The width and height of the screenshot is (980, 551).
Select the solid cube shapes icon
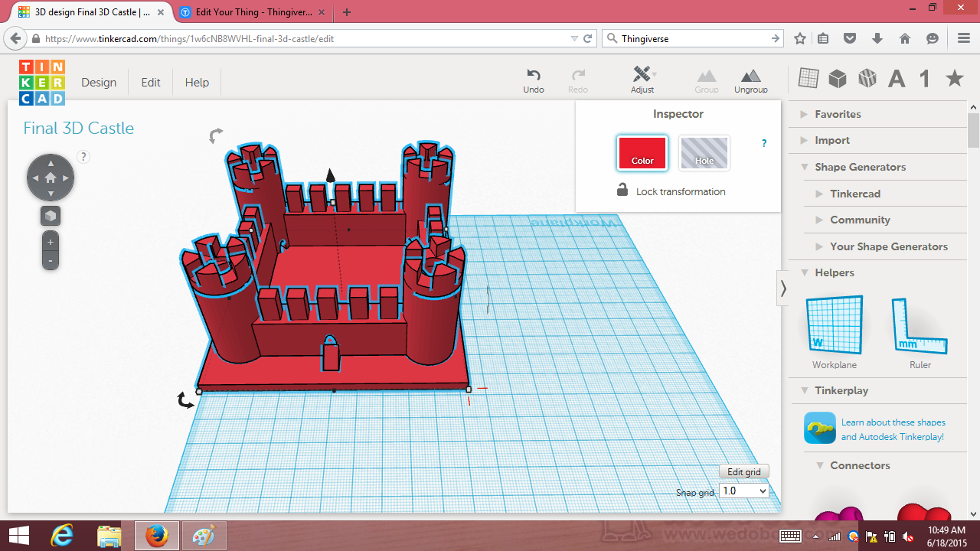(838, 78)
